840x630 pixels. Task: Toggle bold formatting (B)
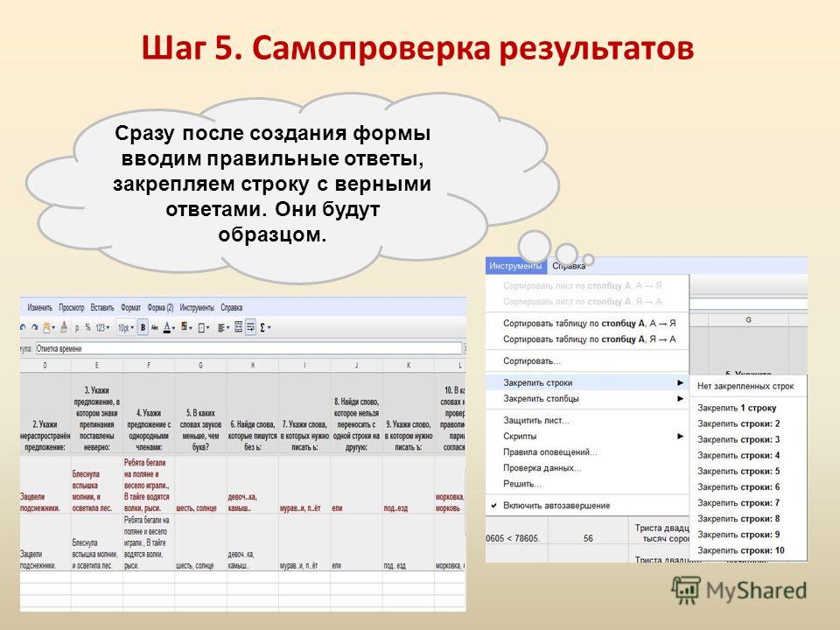(x=143, y=327)
